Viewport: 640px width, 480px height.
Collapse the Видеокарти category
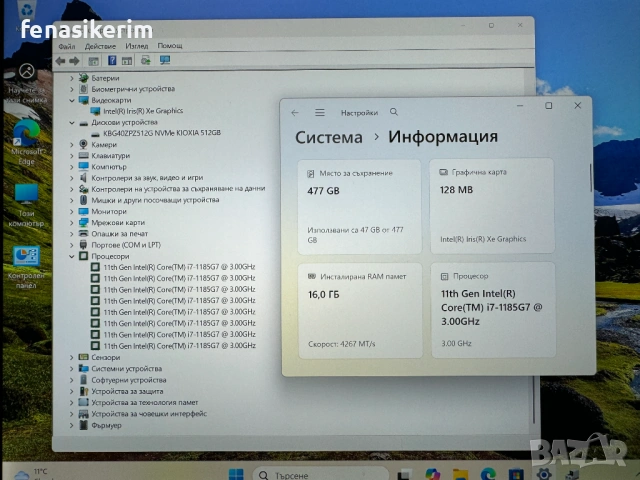tap(71, 100)
